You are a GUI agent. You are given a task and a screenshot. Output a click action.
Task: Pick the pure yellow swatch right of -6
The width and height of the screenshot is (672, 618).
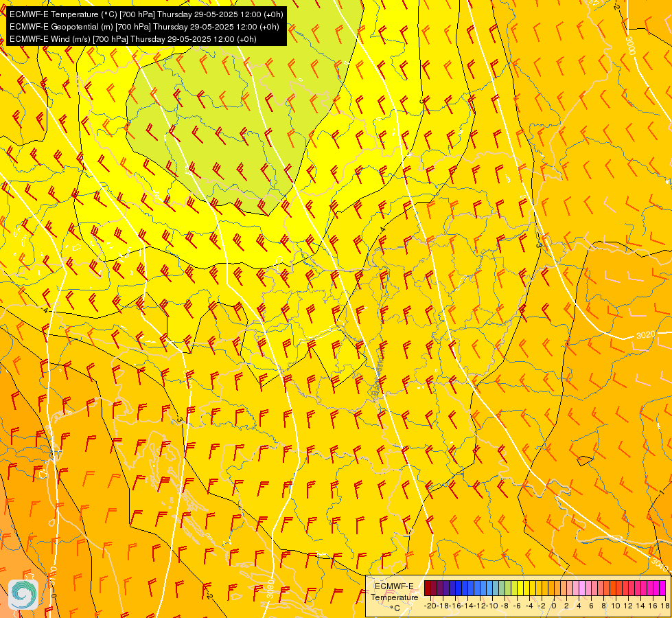point(520,588)
